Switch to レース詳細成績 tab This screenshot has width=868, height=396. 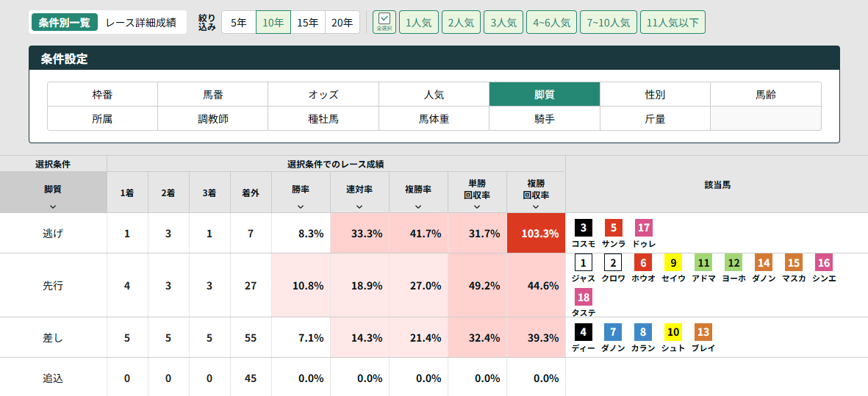click(x=140, y=23)
